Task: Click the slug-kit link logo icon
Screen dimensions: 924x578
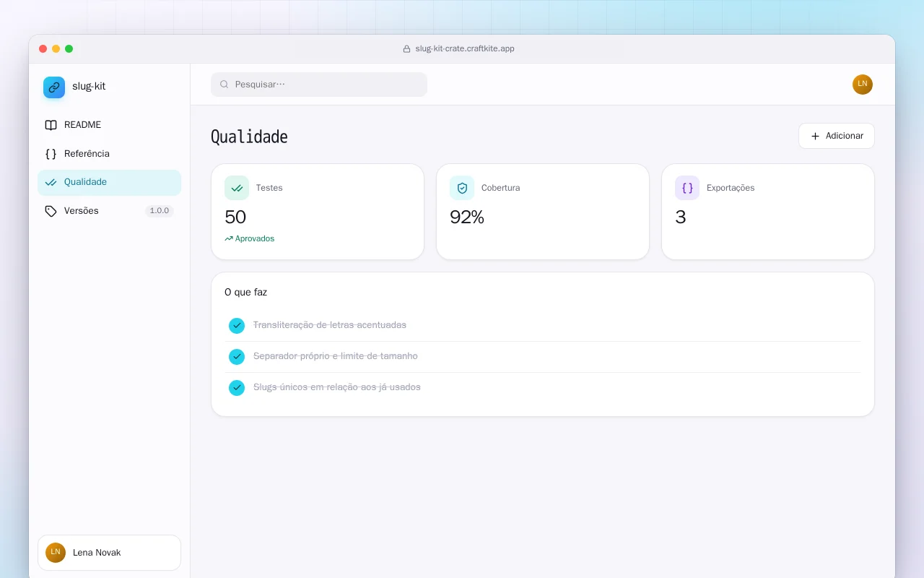Action: [x=54, y=87]
